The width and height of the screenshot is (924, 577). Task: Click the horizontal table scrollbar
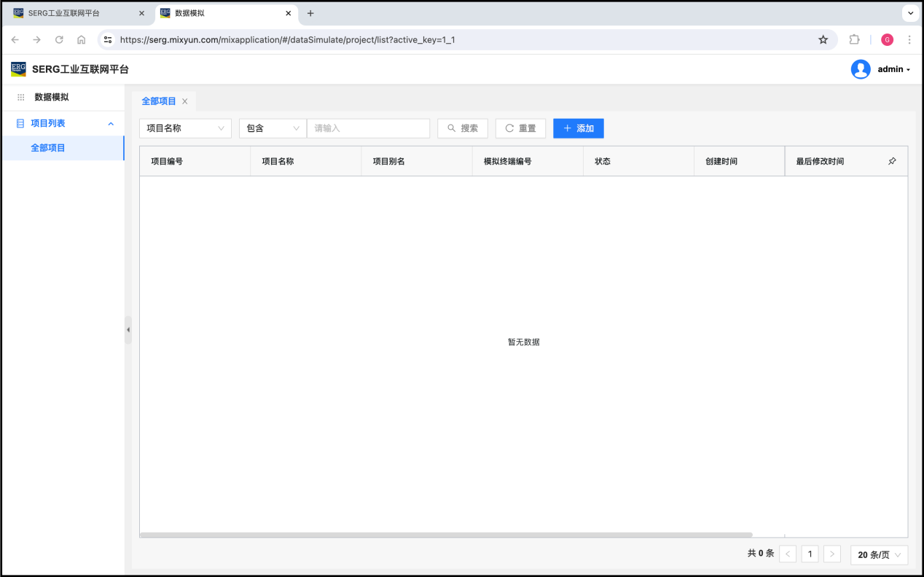tap(446, 535)
